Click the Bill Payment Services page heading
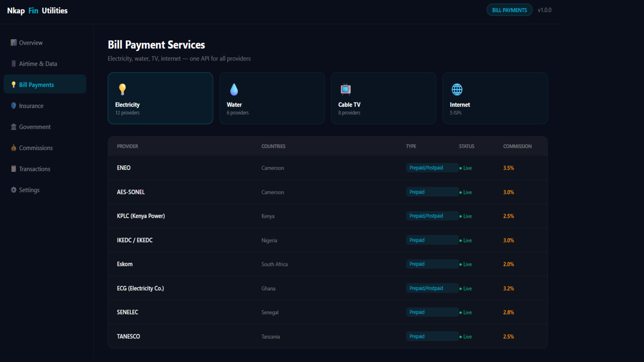This screenshot has height=362, width=644. coord(156,45)
